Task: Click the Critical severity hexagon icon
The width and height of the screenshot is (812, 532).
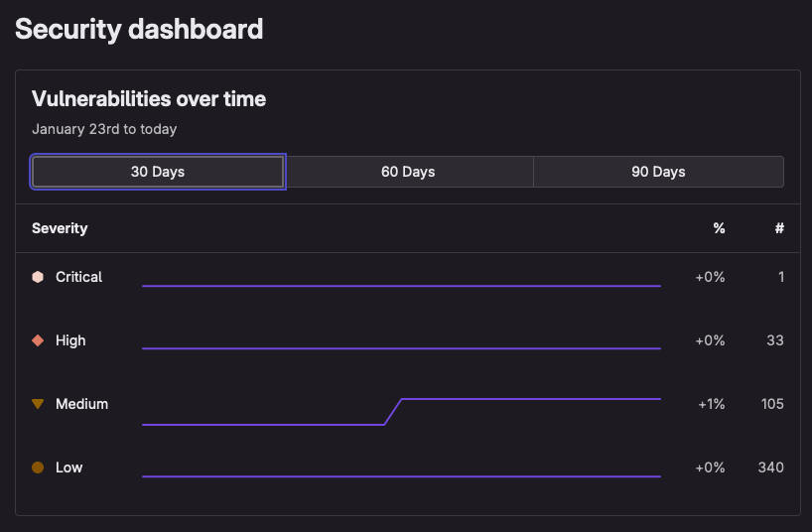Action: [38, 277]
